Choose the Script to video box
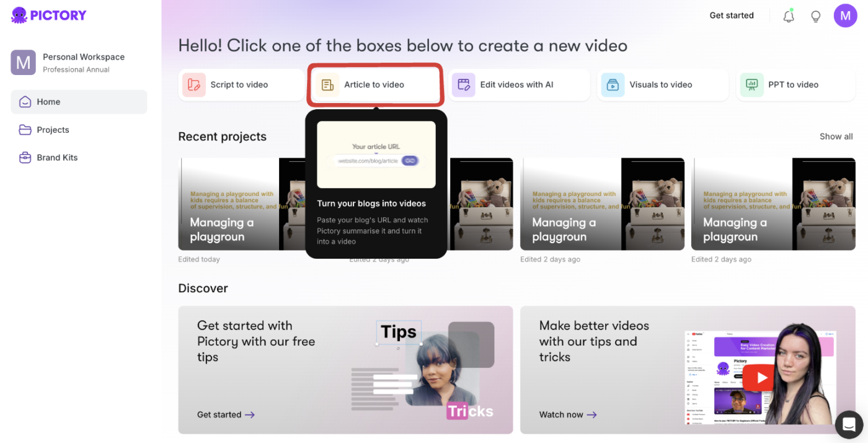Screen dimensions: 868x443 [x=242, y=84]
